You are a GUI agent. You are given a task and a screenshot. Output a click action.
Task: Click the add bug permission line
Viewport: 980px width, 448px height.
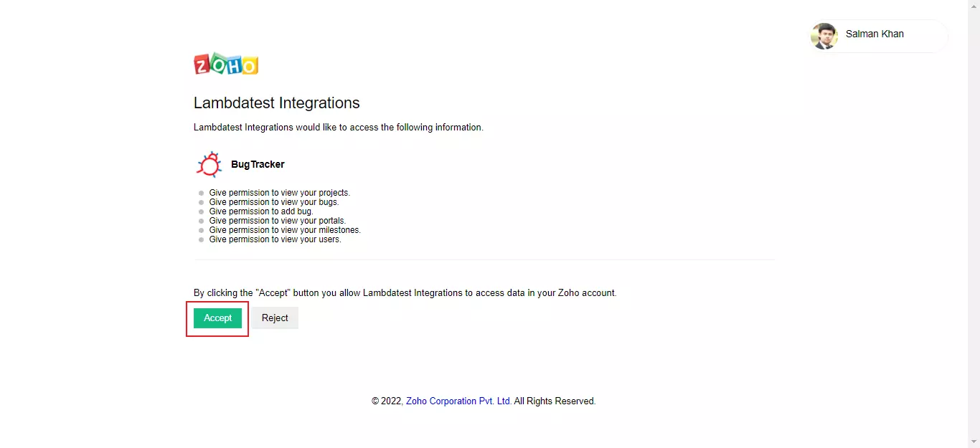[260, 211]
